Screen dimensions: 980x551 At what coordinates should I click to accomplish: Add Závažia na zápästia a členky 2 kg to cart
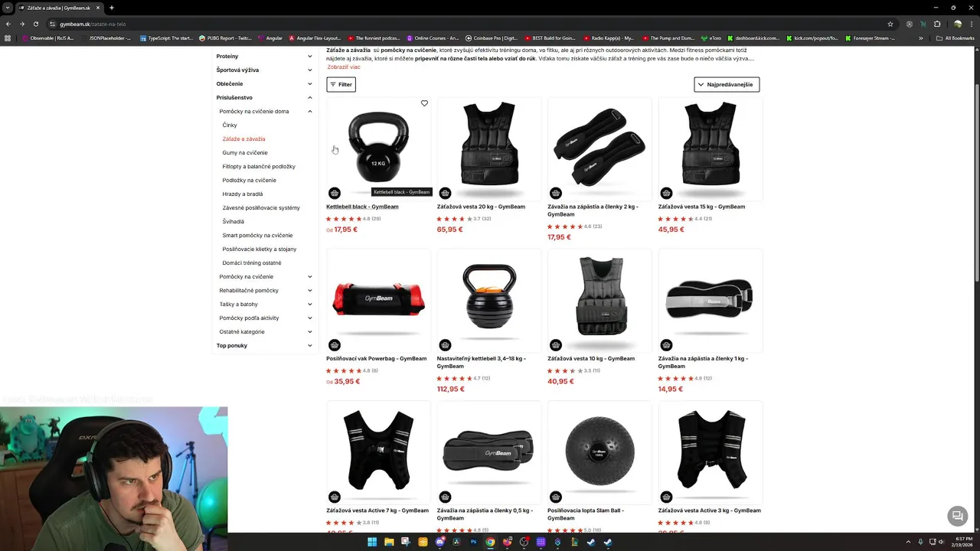click(556, 193)
